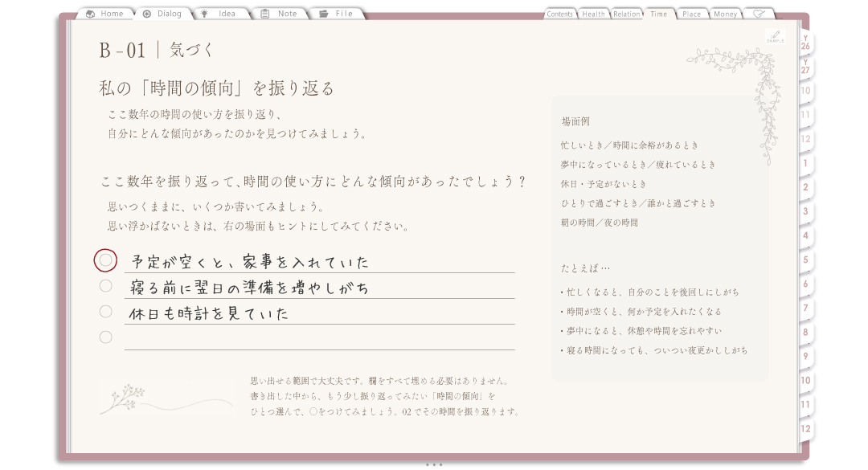Image resolution: width=868 pixels, height=470 pixels.
Task: Open the Home tab with globe icon
Action: [105, 14]
